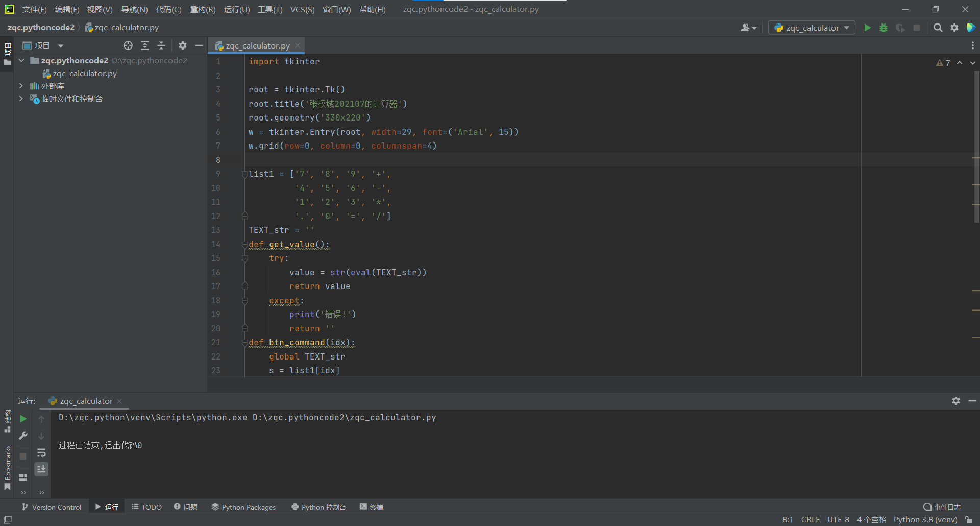Switch to the Python Packages tab
The width and height of the screenshot is (980, 526).
point(243,507)
